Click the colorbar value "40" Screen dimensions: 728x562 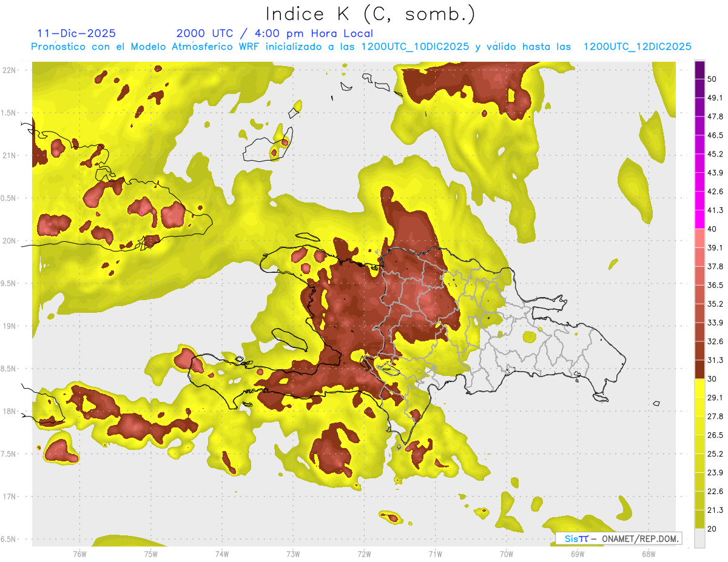(713, 229)
